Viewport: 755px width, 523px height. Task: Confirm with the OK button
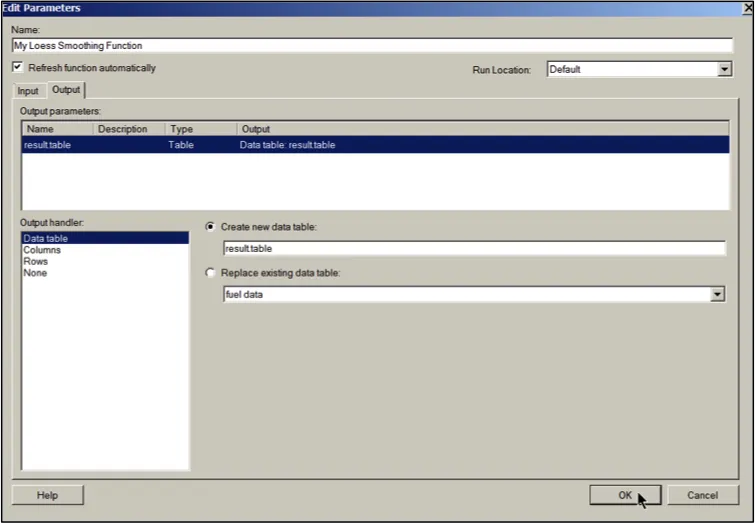[625, 495]
